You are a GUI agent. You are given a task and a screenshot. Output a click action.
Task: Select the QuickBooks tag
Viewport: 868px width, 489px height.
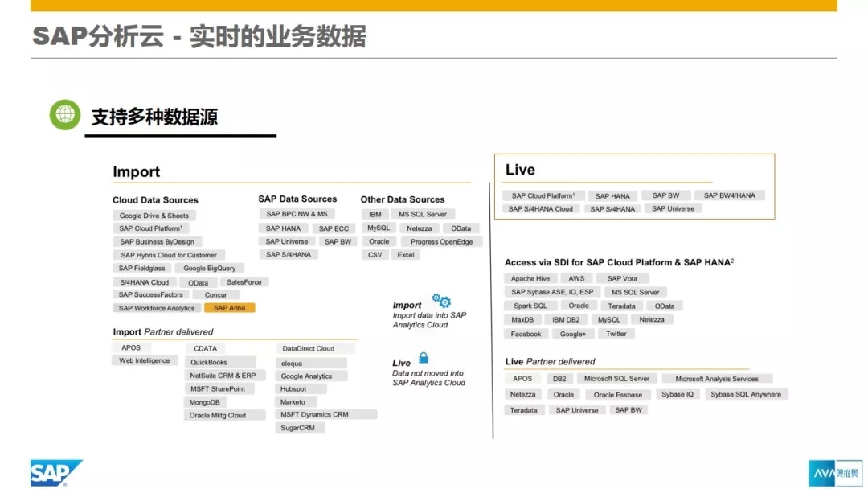(x=219, y=362)
